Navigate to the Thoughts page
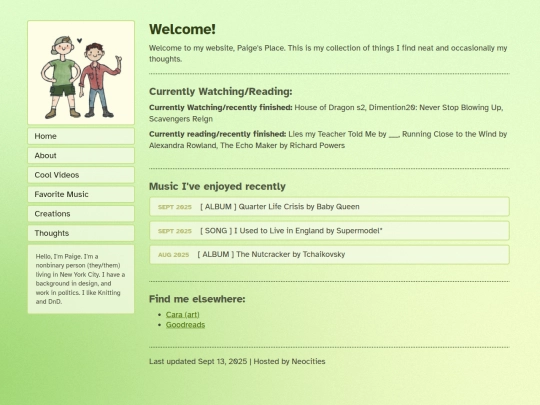 (x=81, y=233)
